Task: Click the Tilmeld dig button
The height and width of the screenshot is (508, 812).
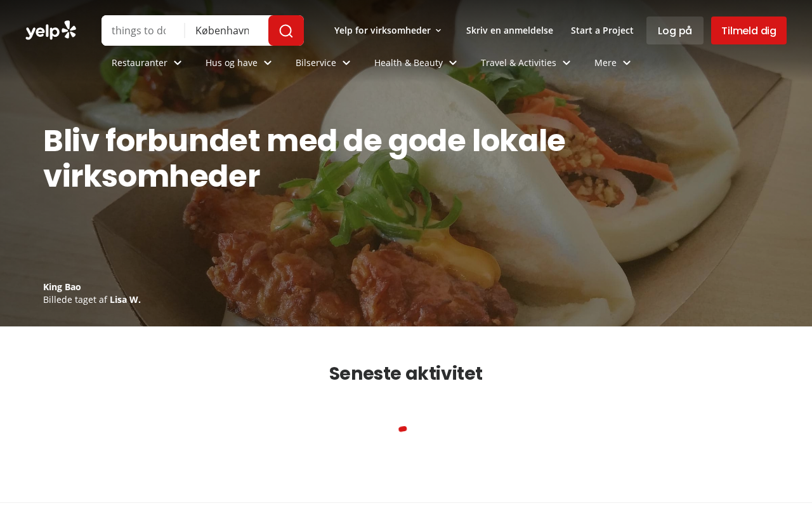Action: point(749,30)
